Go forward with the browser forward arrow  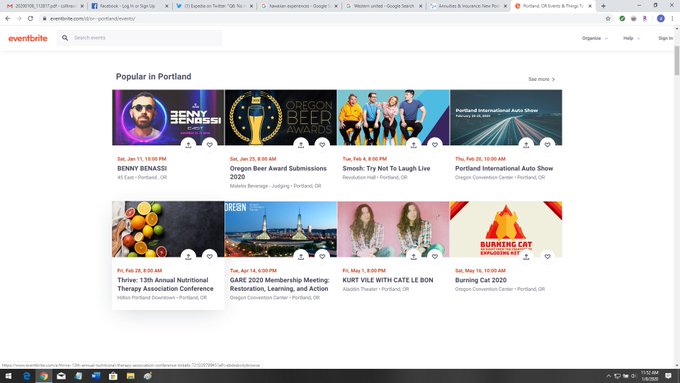click(19, 19)
